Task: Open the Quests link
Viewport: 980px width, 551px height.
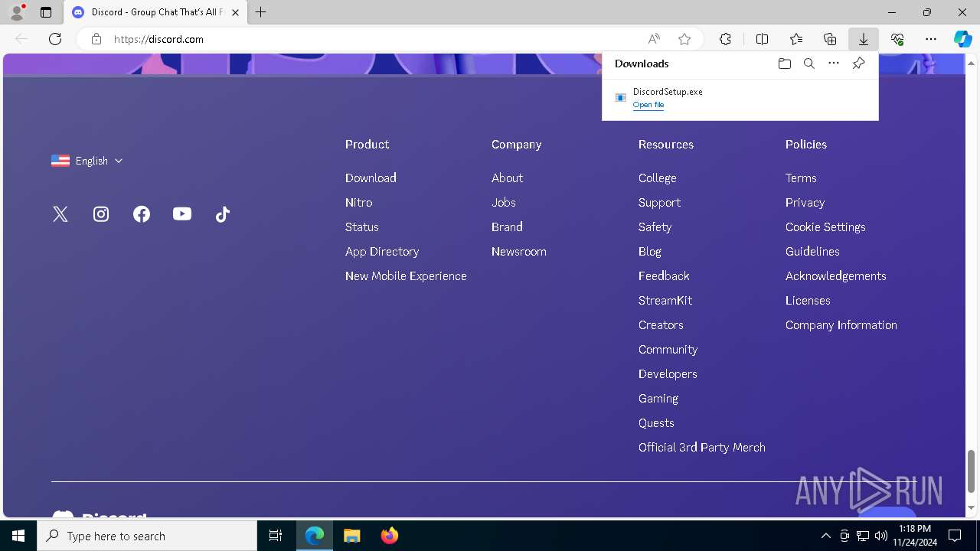Action: pos(656,422)
